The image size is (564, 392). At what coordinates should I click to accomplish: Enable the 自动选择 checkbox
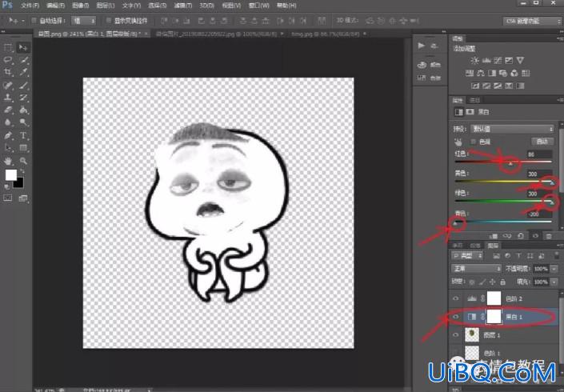tap(34, 21)
